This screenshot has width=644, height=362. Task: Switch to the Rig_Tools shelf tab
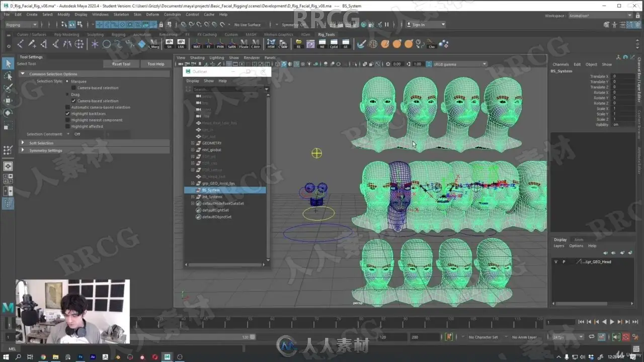(x=326, y=35)
